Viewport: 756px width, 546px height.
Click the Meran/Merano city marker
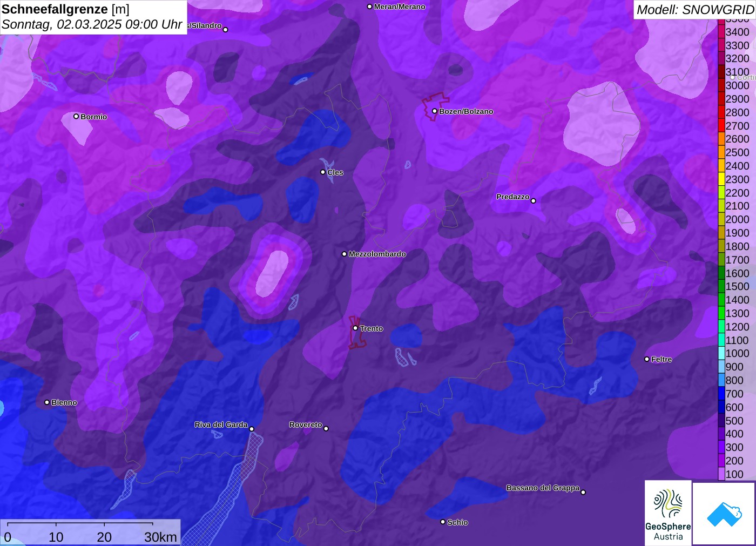pos(369,6)
